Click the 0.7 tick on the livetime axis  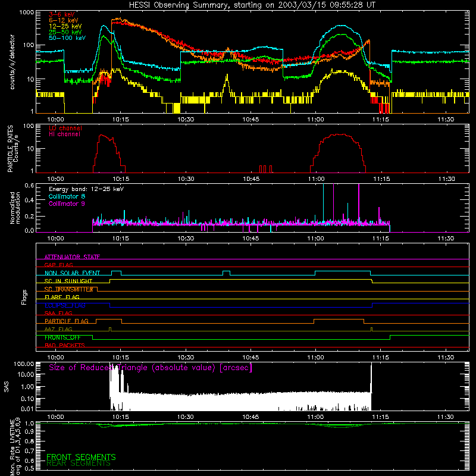29,451
